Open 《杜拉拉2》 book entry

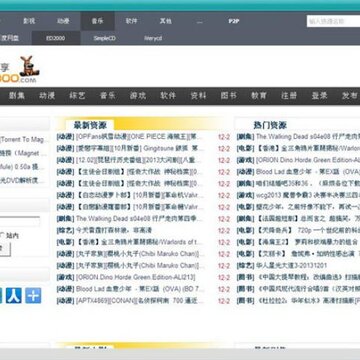coord(308,301)
